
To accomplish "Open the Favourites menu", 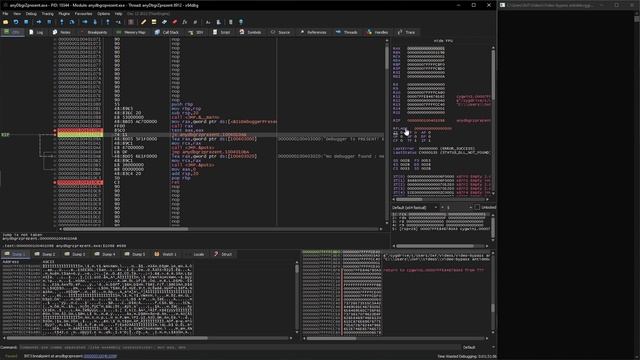I will (83, 13).
